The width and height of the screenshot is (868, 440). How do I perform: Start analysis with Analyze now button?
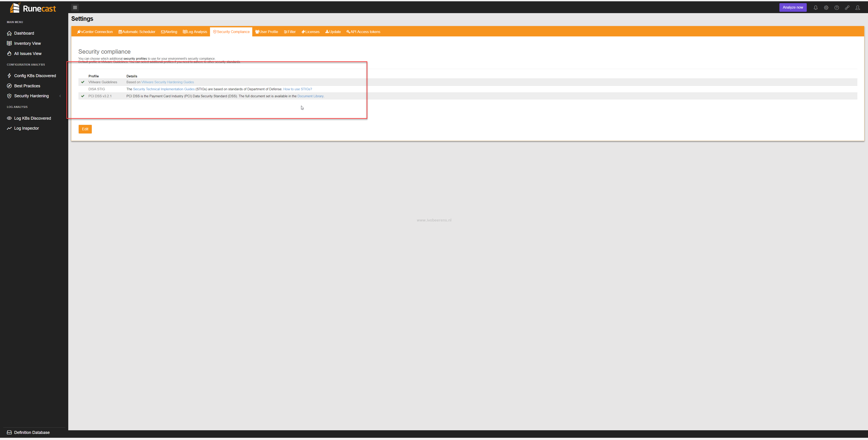[793, 7]
